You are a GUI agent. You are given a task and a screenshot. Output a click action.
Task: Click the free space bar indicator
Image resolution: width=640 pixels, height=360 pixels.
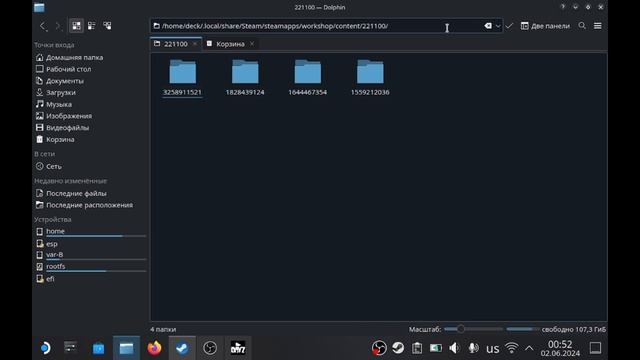click(x=522, y=329)
